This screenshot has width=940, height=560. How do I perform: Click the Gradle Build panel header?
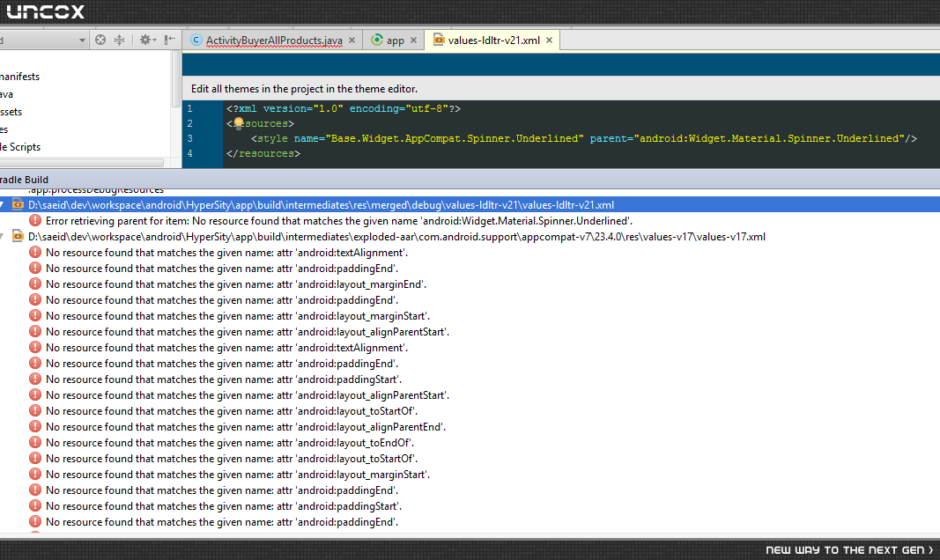point(470,180)
